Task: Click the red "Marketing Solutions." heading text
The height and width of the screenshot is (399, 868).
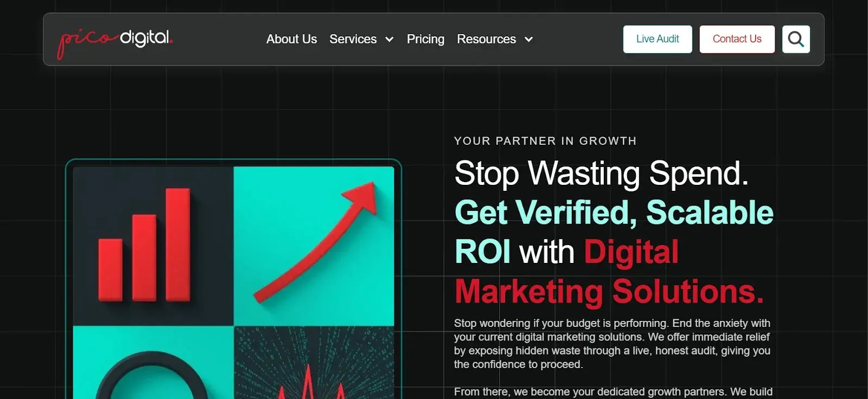Action: (x=609, y=292)
